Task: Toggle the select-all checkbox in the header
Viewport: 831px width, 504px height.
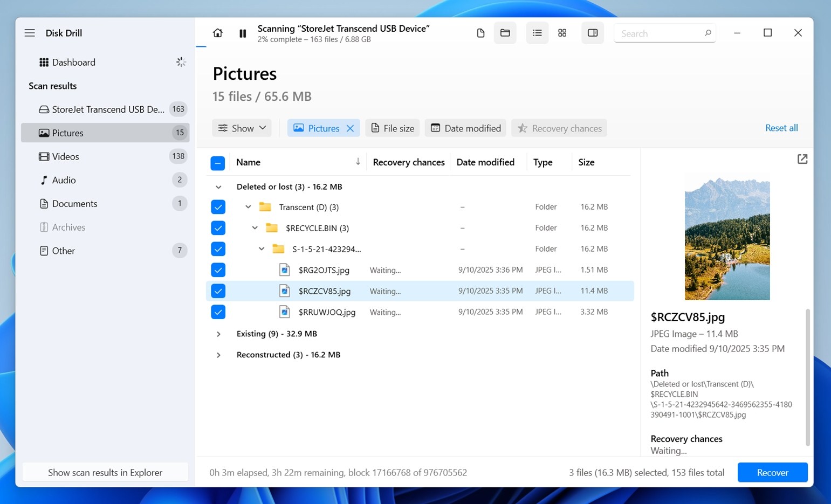Action: tap(217, 163)
